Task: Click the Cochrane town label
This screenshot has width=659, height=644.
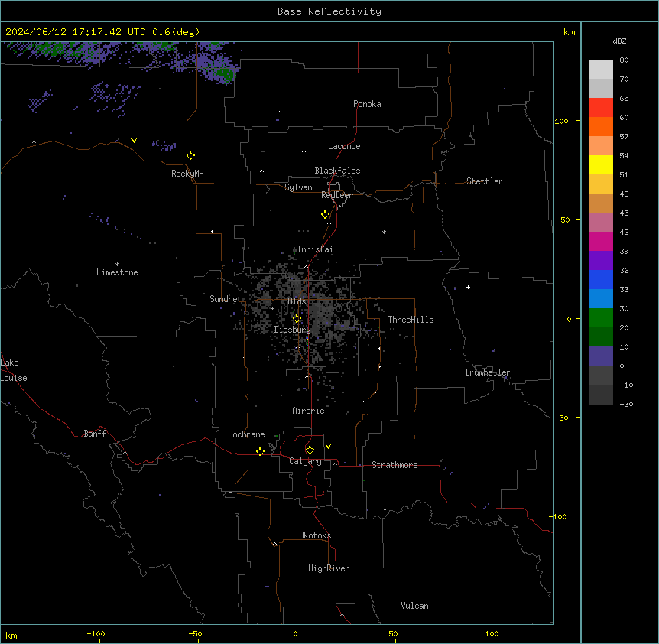Action: tap(246, 434)
